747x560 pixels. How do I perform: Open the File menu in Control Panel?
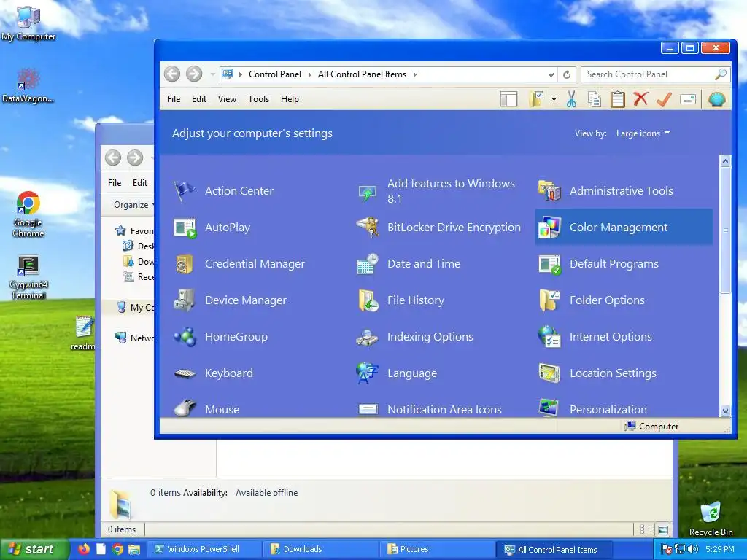174,99
